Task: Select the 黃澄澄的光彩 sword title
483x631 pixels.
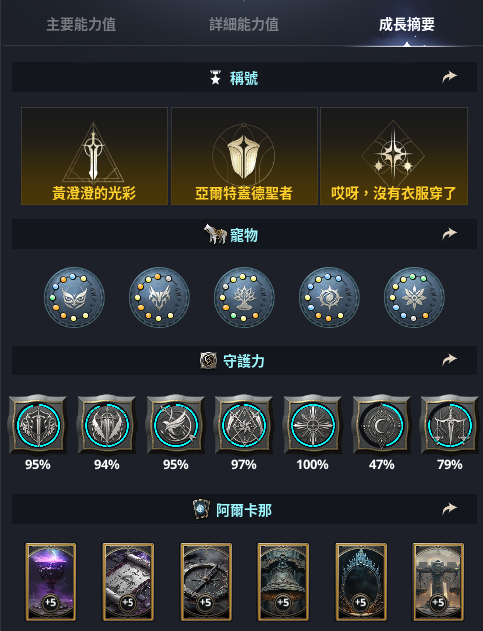Action: (94, 156)
